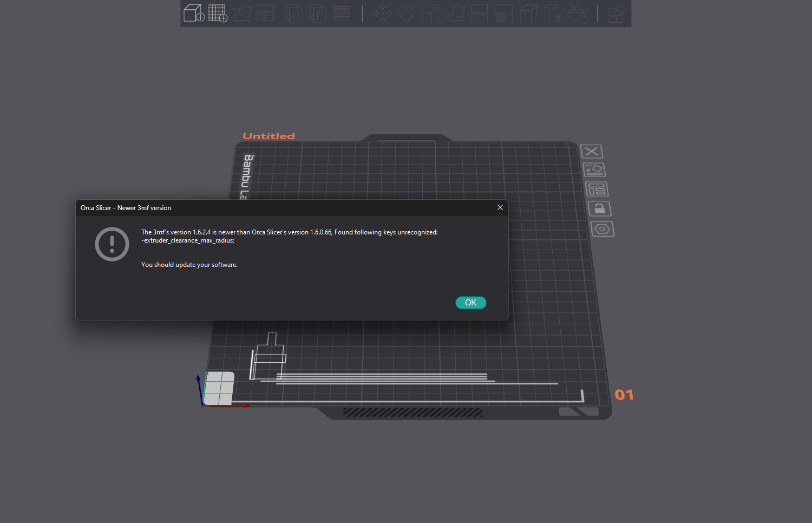Arrange all objects on the plate

(x=266, y=13)
